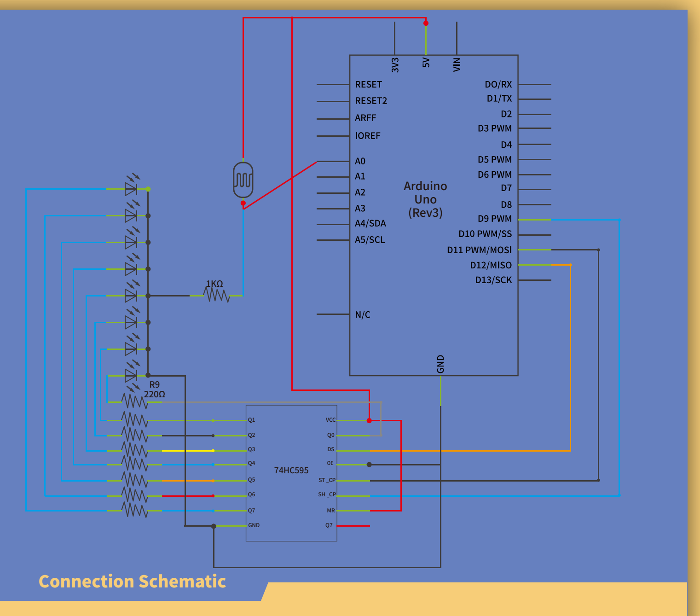Click the resistor connected to Q7 pin

134,510
